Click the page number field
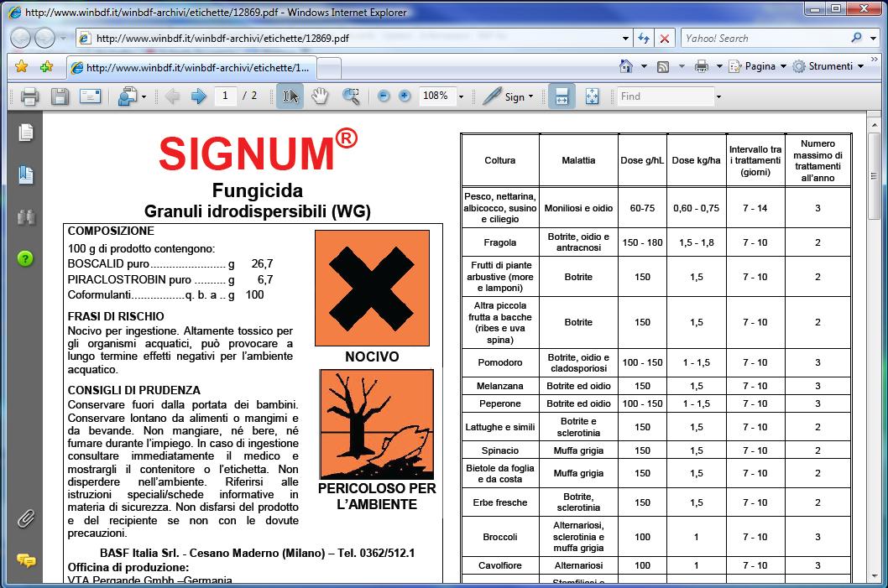 [x=225, y=96]
